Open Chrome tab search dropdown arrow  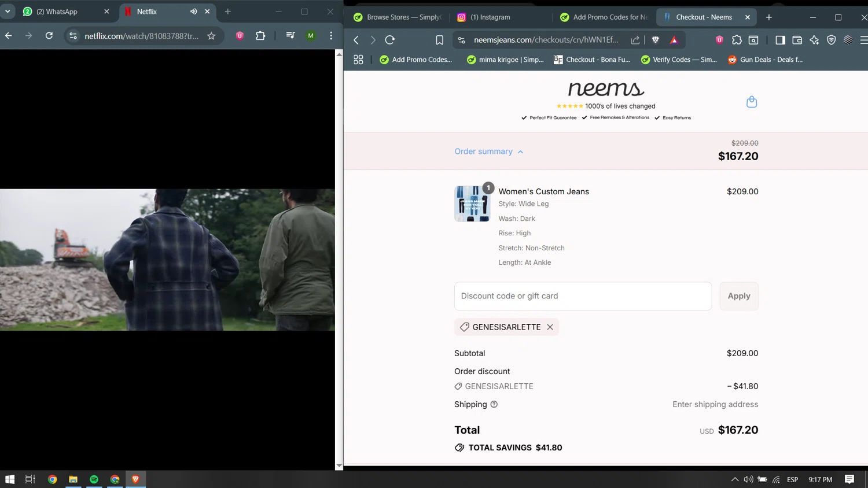tap(8, 12)
